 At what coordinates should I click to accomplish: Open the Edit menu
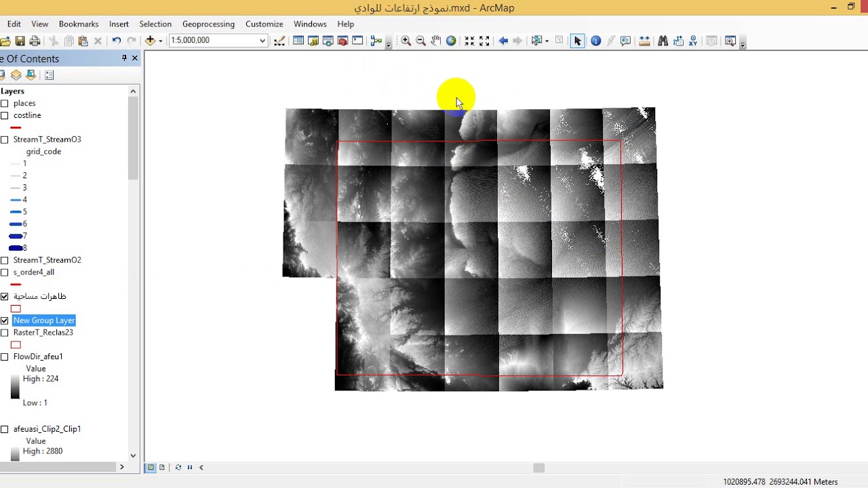click(14, 24)
